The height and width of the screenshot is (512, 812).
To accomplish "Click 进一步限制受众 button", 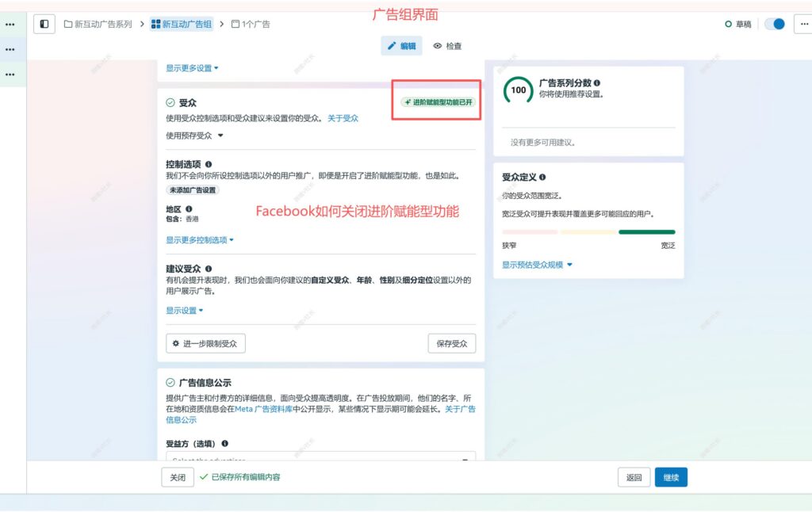I will coord(205,343).
